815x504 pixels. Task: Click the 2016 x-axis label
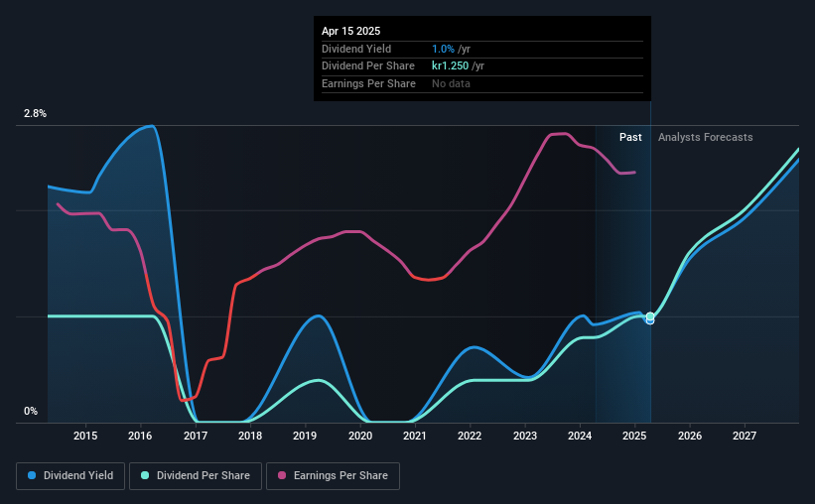(x=140, y=436)
